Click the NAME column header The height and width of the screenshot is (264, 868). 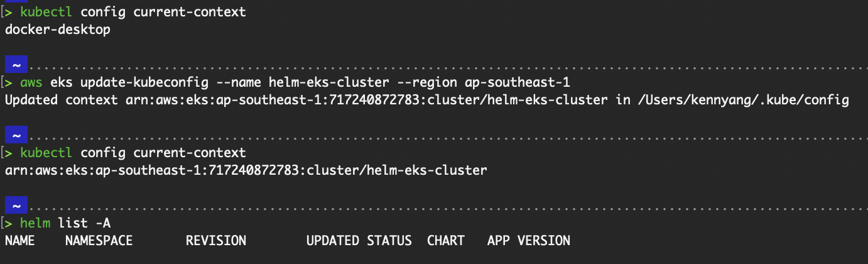click(20, 241)
